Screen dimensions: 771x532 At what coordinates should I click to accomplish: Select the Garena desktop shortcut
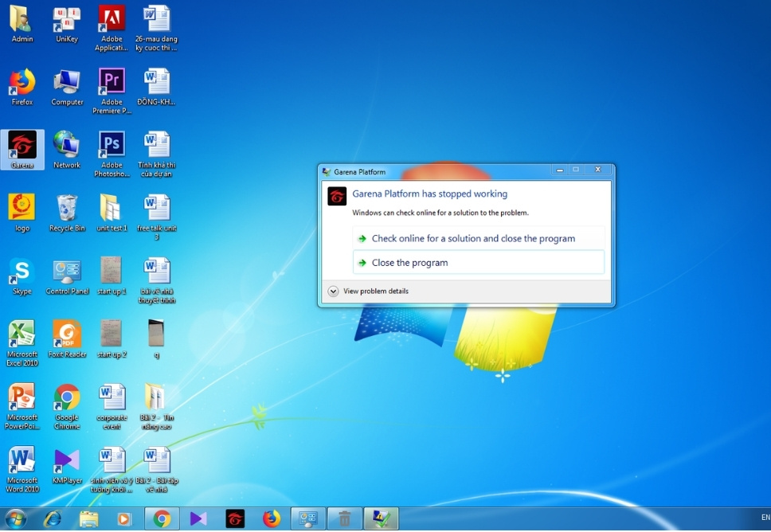22,150
